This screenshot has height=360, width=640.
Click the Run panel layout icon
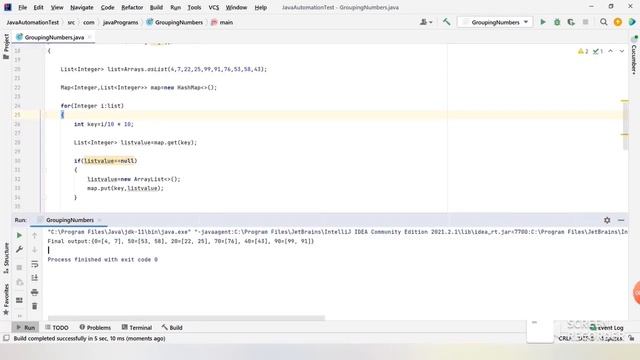(x=19, y=300)
